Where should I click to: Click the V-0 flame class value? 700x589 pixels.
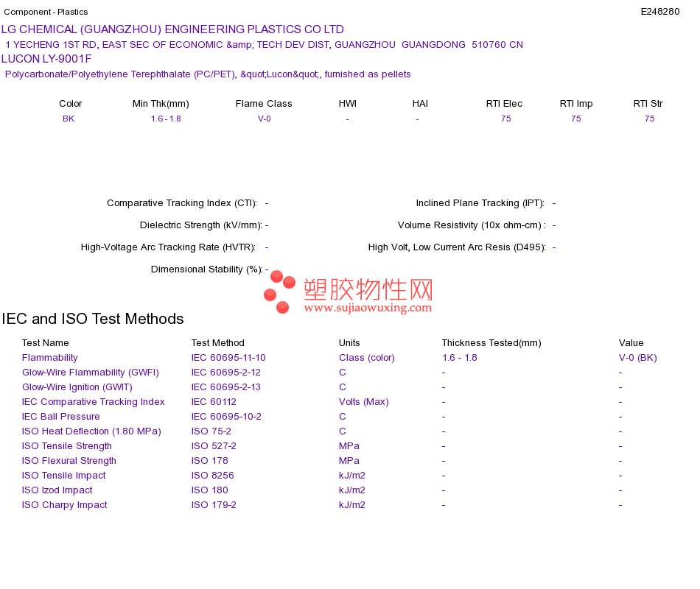(265, 119)
